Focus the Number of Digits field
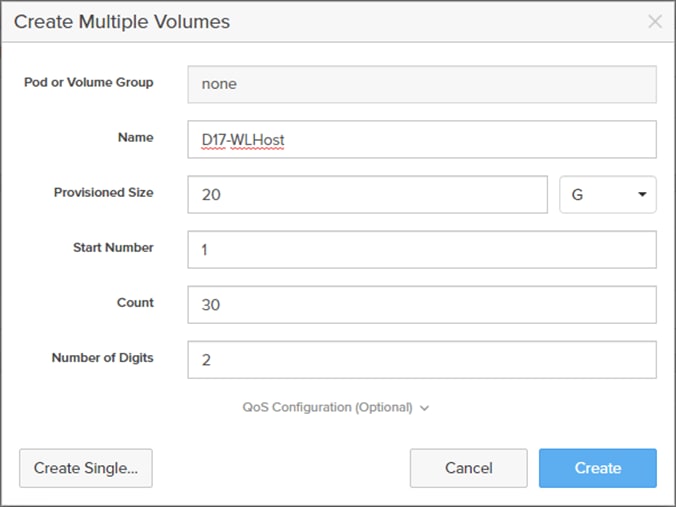Viewport: 676px width, 507px height. click(421, 360)
